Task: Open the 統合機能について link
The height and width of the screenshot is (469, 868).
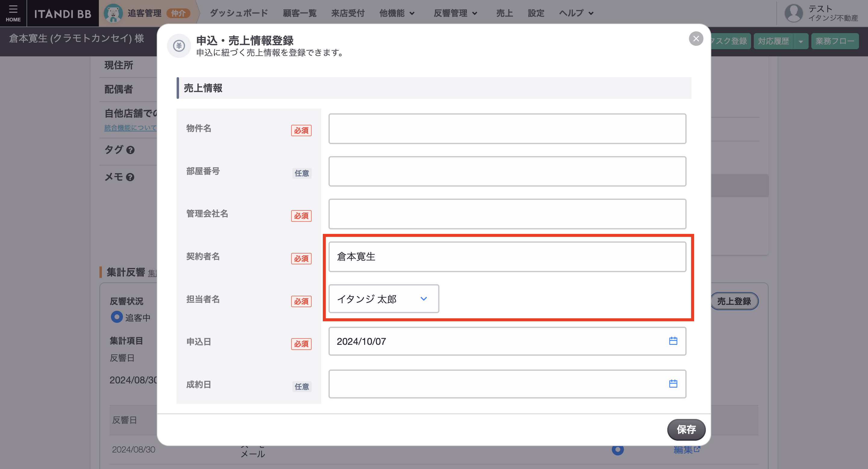Action: [x=130, y=128]
